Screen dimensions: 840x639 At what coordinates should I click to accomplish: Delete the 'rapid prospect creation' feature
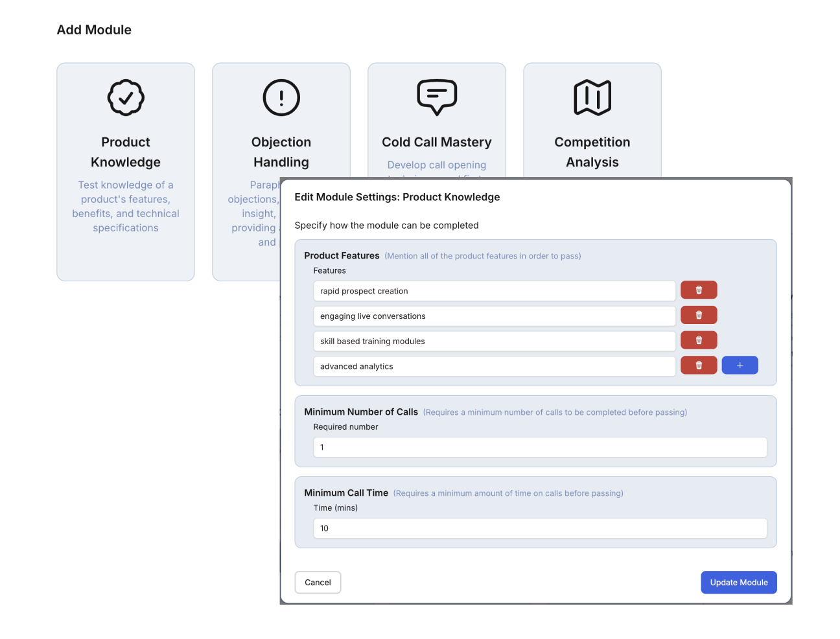(x=698, y=290)
